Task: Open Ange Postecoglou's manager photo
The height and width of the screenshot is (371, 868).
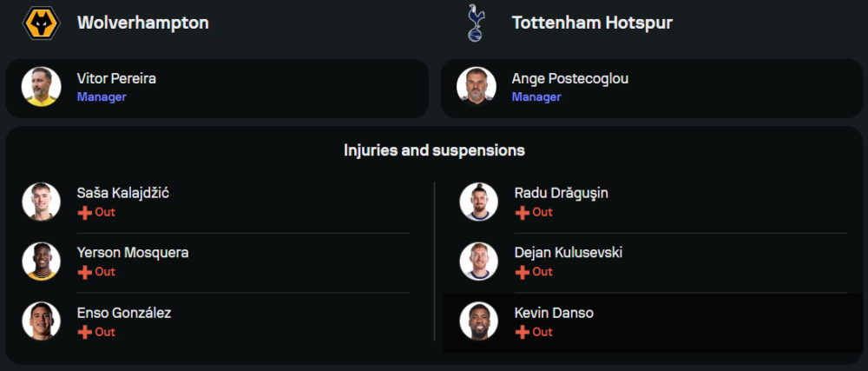Action: 476,87
